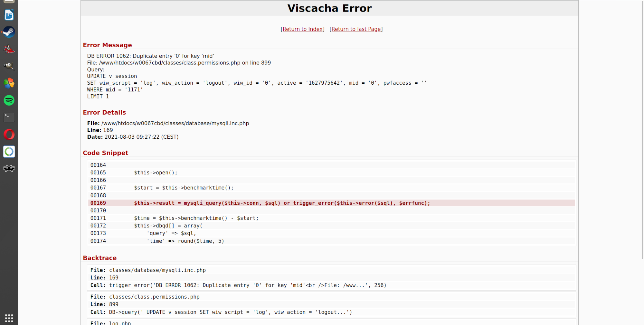
Task: Open LibreOffice Writer from the dock
Action: click(9, 15)
